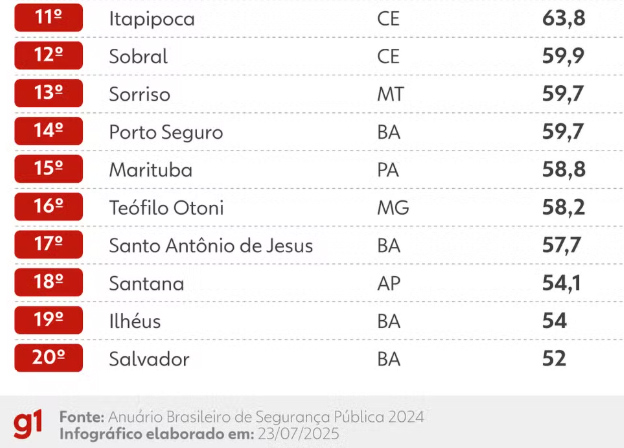Image resolution: width=624 pixels, height=448 pixels.
Task: Click the 13º rank badge
Action: (x=49, y=93)
